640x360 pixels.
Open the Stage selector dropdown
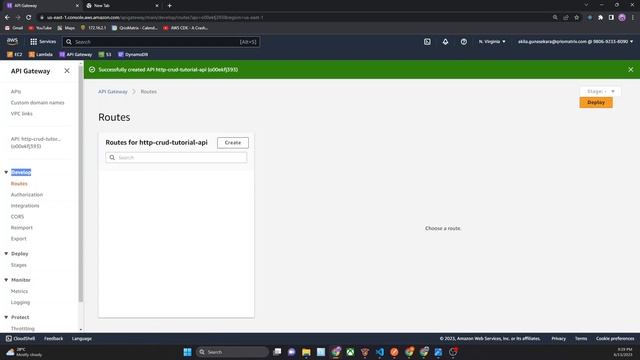coord(600,91)
